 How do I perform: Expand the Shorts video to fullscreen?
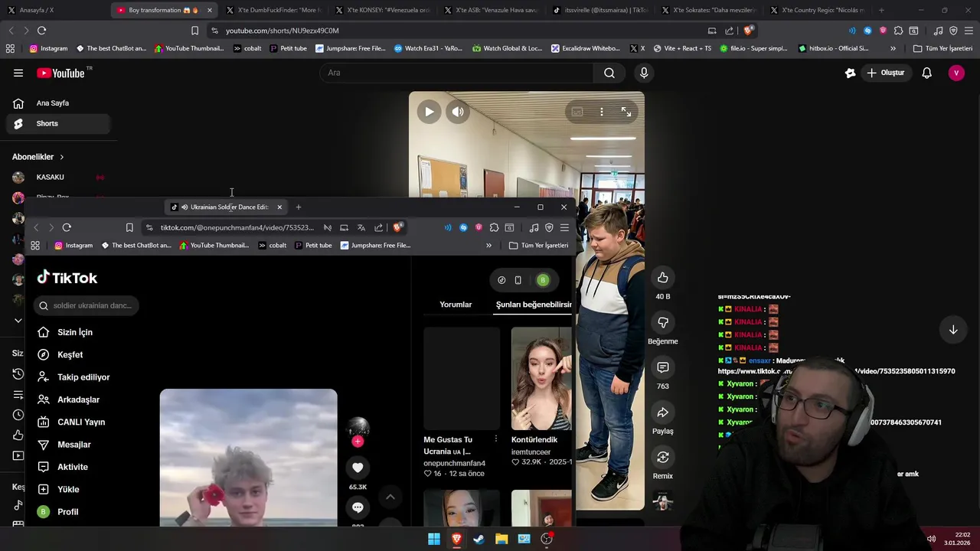(x=626, y=112)
